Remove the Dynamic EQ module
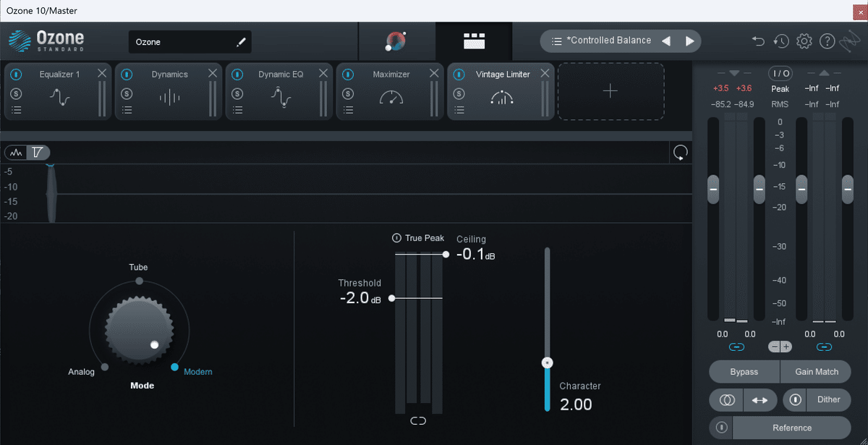 tap(323, 73)
